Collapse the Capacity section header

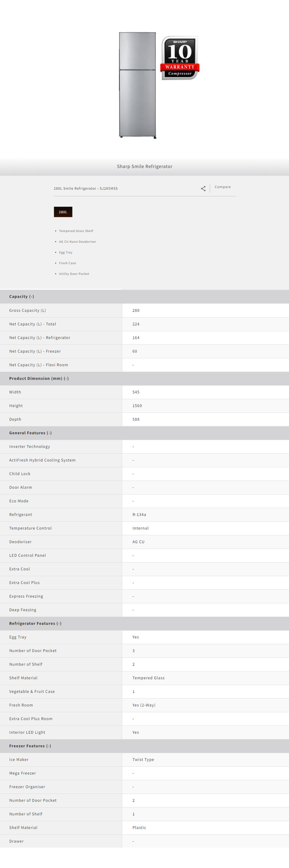tap(21, 297)
